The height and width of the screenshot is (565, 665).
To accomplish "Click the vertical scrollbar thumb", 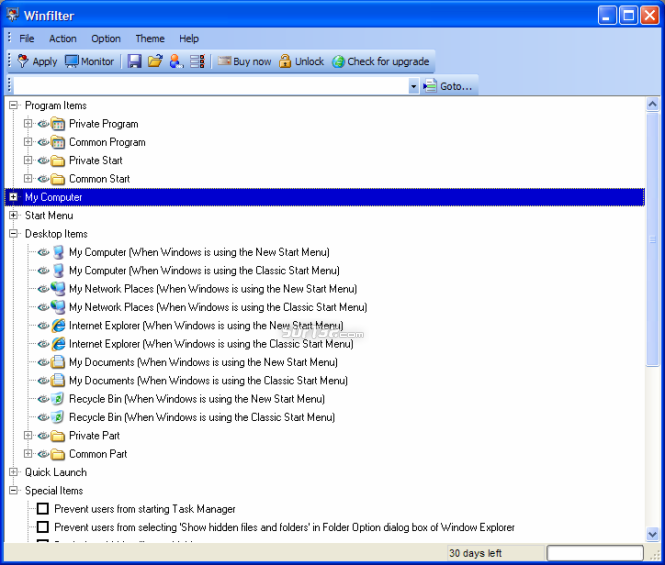I will point(652,239).
